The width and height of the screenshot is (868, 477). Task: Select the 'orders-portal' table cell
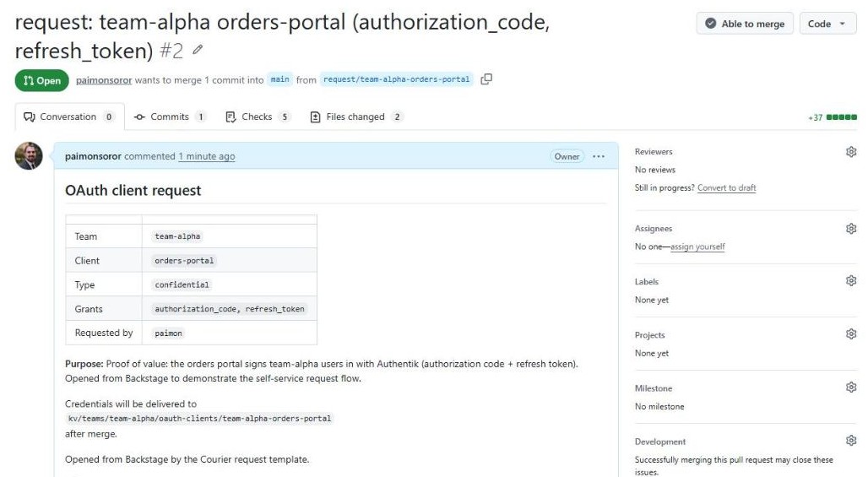coord(229,261)
